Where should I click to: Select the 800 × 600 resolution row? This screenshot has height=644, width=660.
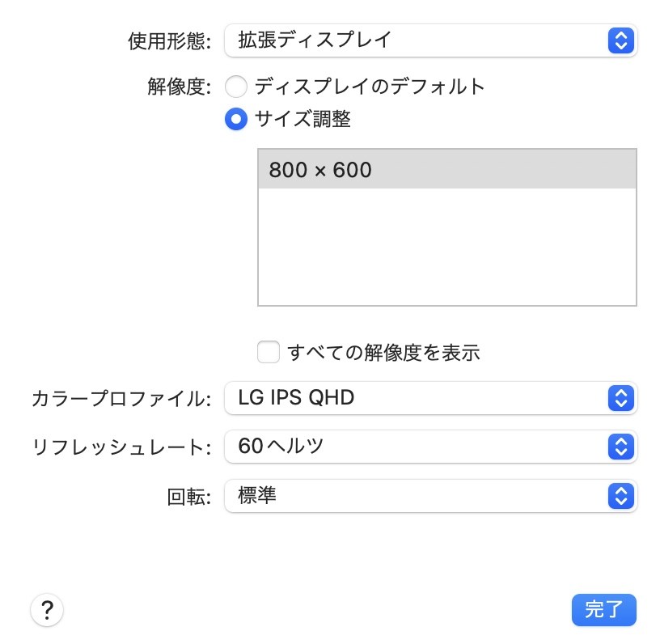tap(446, 170)
